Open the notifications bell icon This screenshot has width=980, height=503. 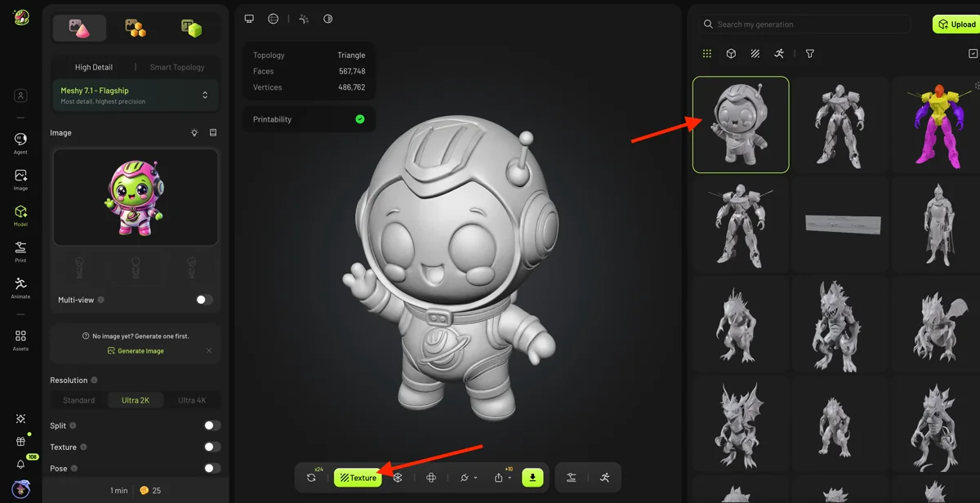click(x=20, y=464)
